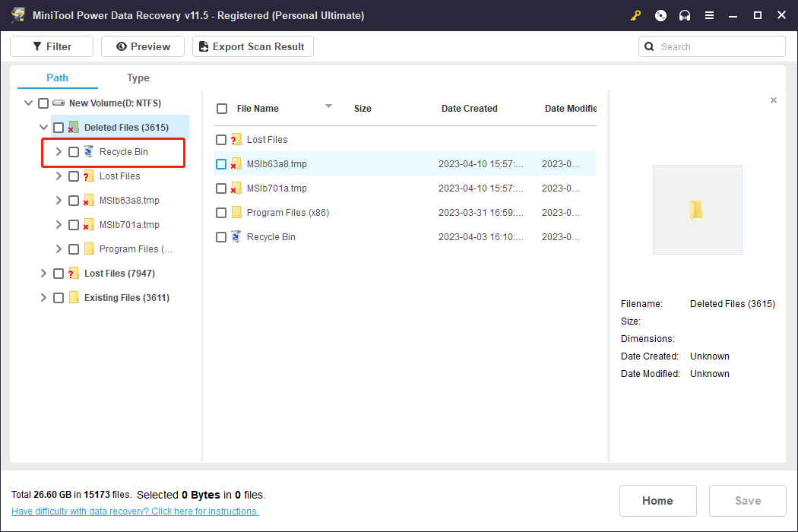
Task: Click MSIb701a.tmp folder icon in tree
Action: pos(89,225)
